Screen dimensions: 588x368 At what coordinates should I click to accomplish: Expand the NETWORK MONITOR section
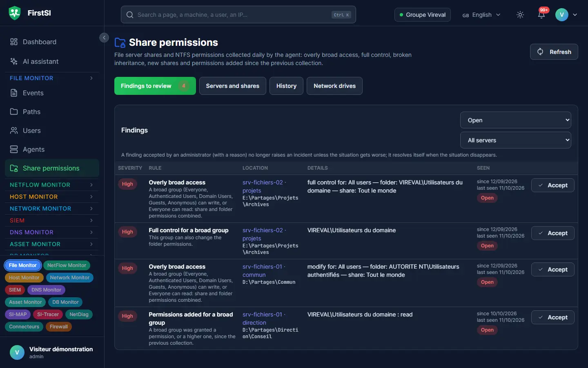point(52,209)
